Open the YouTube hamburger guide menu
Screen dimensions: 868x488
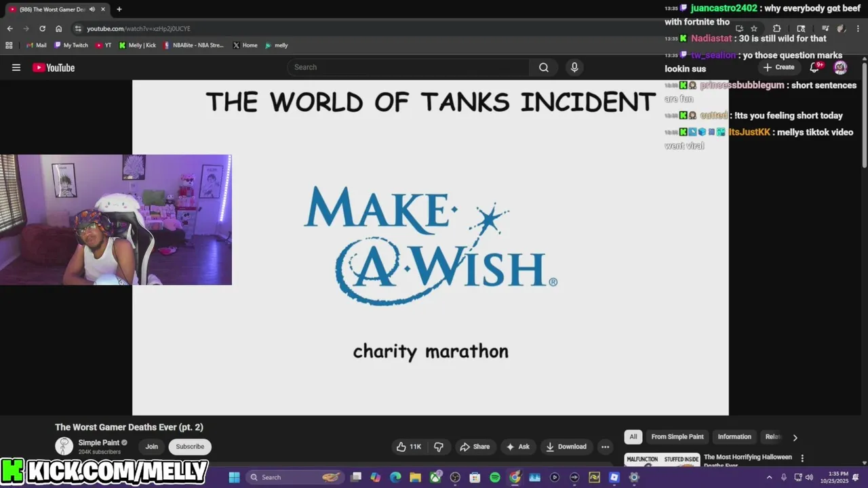(x=16, y=67)
